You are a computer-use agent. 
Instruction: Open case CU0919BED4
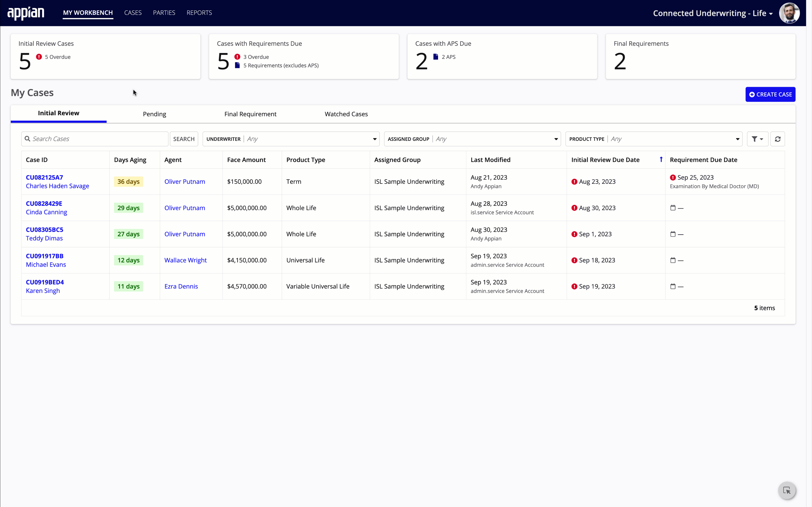[45, 282]
